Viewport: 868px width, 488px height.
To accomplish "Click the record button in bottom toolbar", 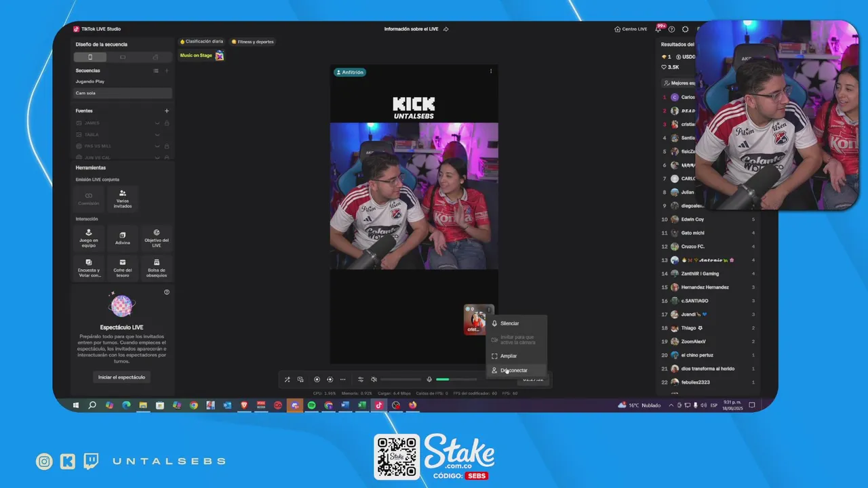I will coord(317,380).
